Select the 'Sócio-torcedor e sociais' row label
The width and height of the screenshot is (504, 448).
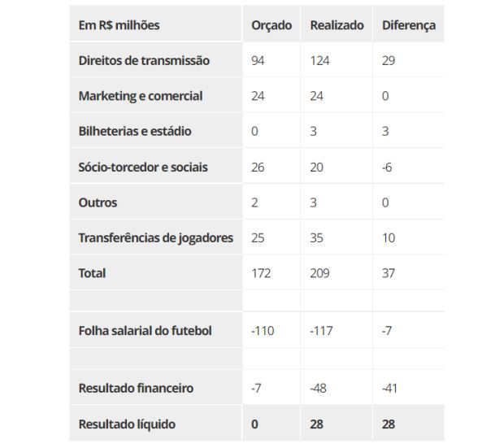143,167
